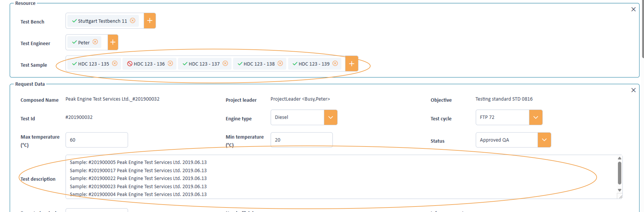
Task: Click description line Sample: #201900017
Action: point(138,170)
